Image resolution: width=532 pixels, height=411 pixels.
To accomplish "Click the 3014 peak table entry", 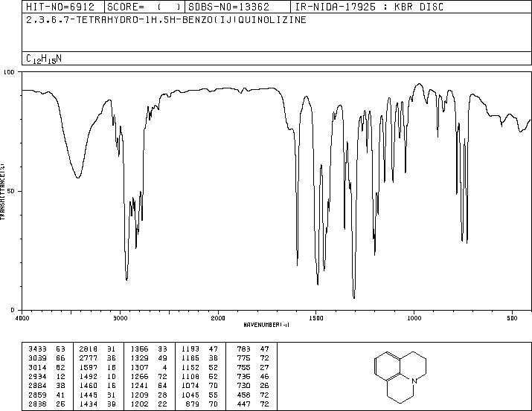I will tap(37, 367).
